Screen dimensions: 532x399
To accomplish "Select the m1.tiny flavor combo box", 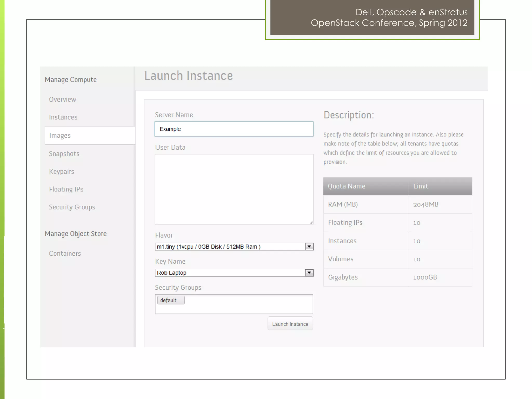I will click(230, 247).
